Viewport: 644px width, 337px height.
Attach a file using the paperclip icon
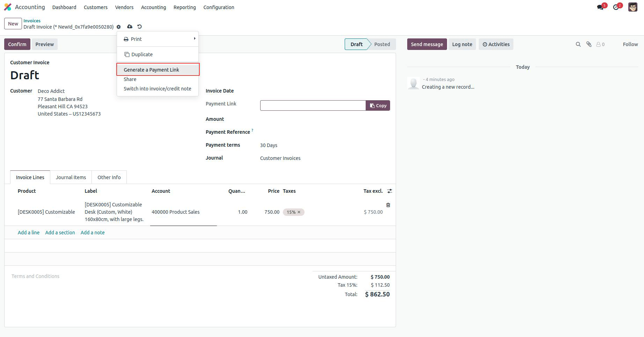(588, 44)
